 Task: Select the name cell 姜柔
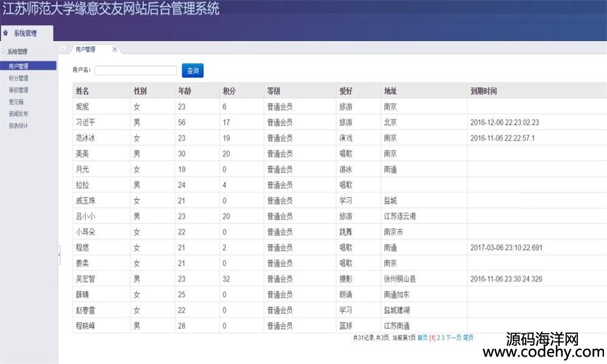(83, 263)
